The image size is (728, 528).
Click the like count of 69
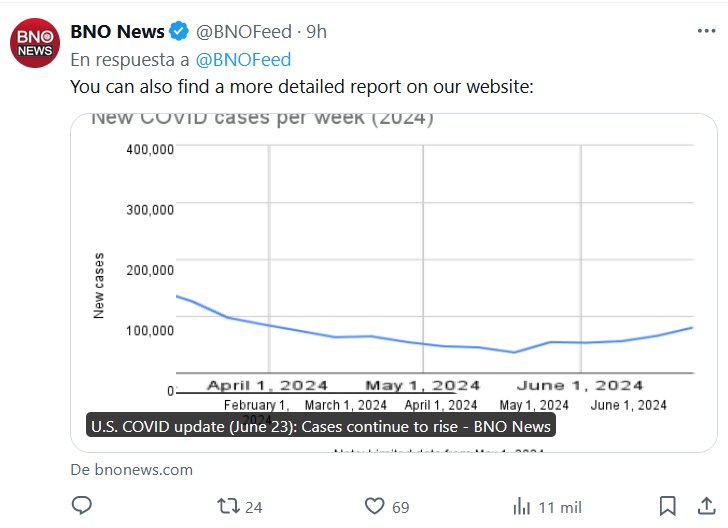401,507
